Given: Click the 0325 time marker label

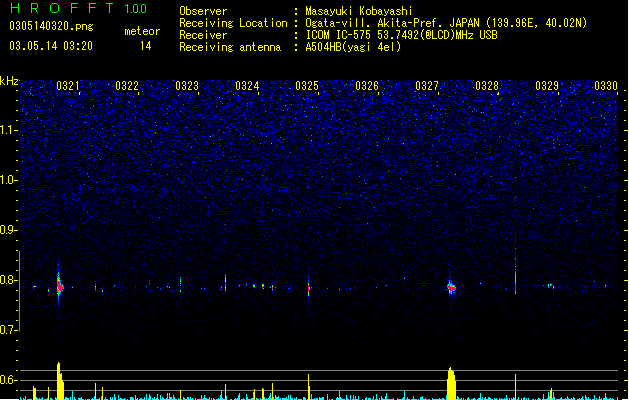Looking at the screenshot, I should pos(307,86).
